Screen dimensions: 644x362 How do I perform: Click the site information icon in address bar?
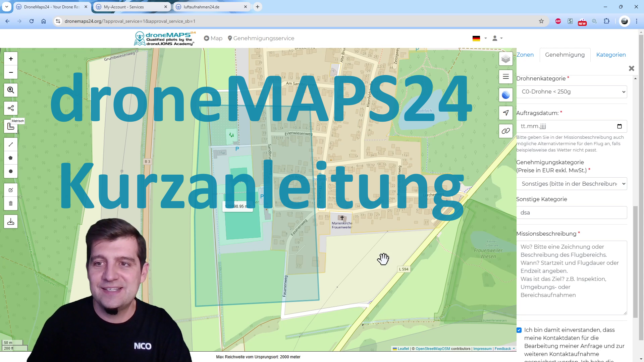click(x=58, y=21)
